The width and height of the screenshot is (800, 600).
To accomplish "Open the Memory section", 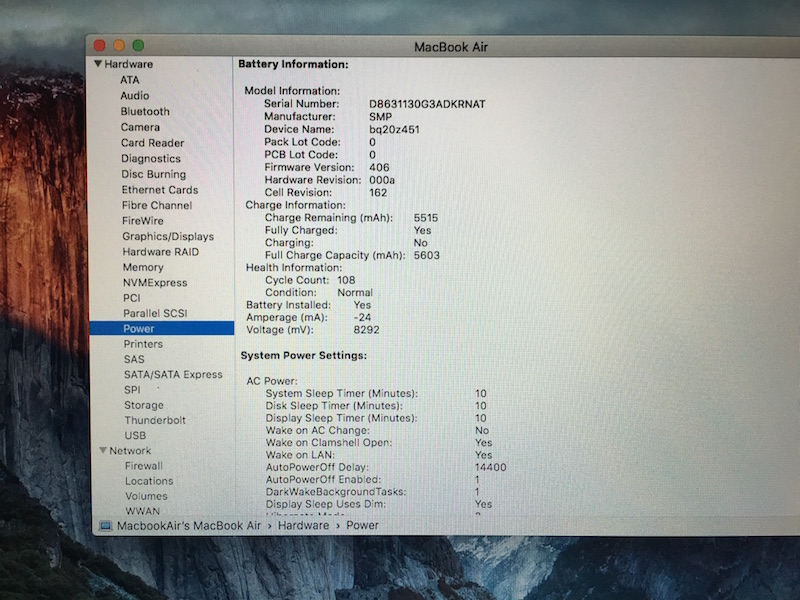I will coord(143,267).
